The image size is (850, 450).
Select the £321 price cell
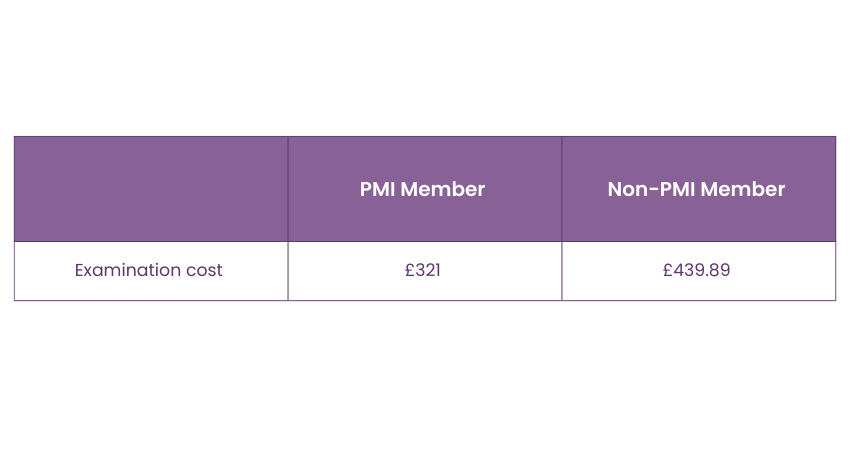coord(424,270)
